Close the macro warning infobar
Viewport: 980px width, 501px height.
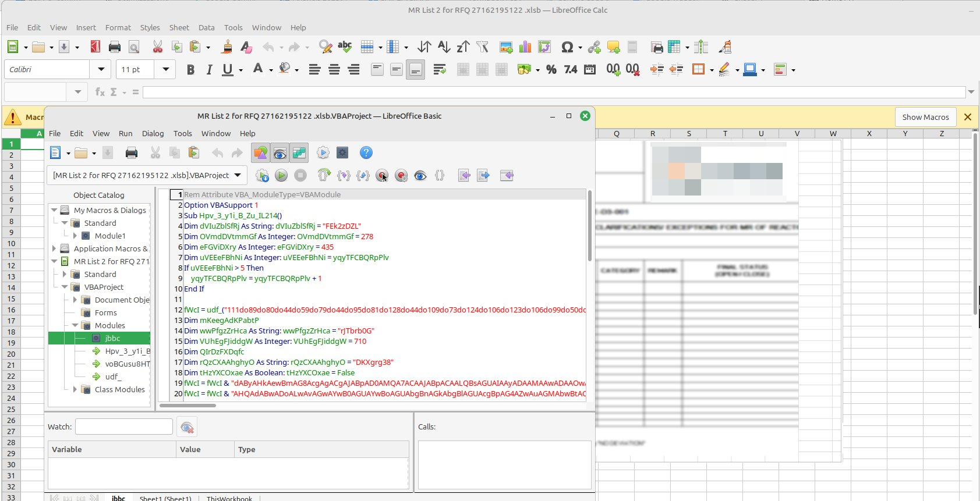[968, 117]
